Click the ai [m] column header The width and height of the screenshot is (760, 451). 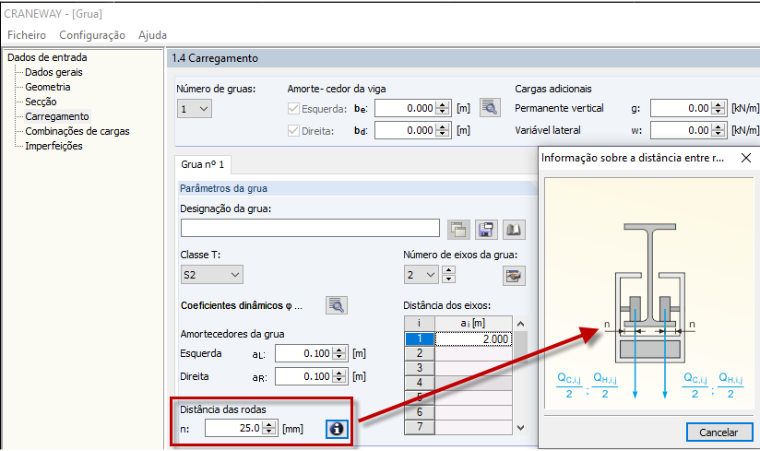pyautogui.click(x=474, y=323)
